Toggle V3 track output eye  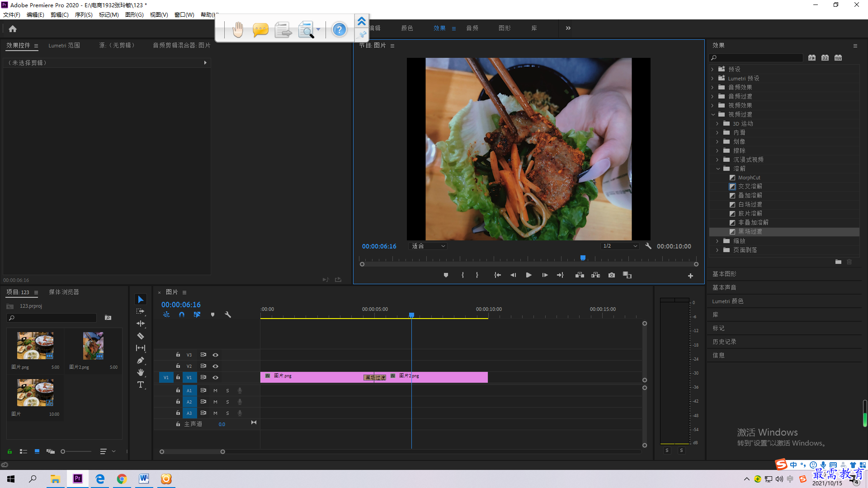[x=216, y=355]
